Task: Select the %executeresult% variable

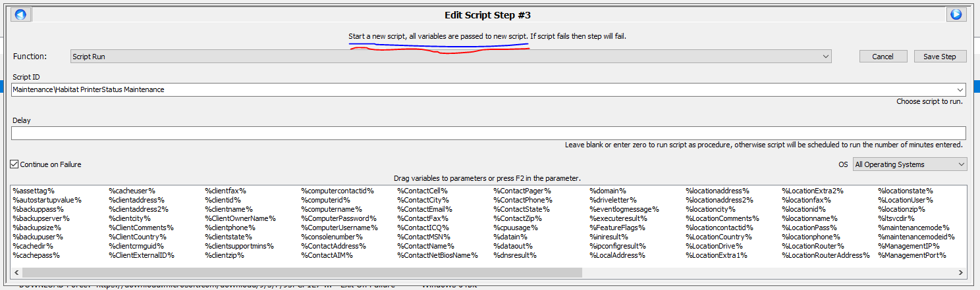Action: click(618, 218)
